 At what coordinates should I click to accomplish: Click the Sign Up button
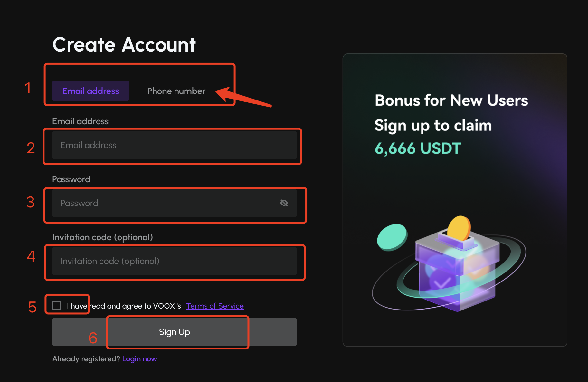click(x=175, y=332)
